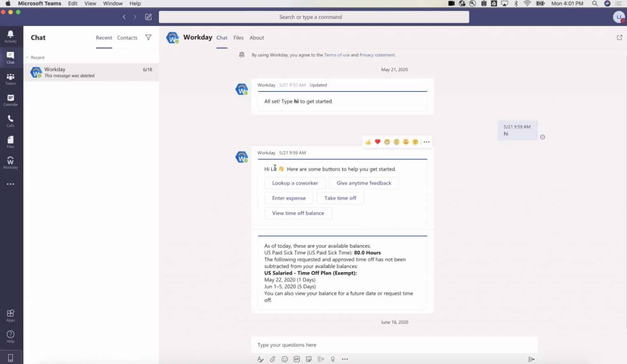The height and width of the screenshot is (364, 627).
Task: Open extra messaging options with the ellipsis
Action: point(345,359)
